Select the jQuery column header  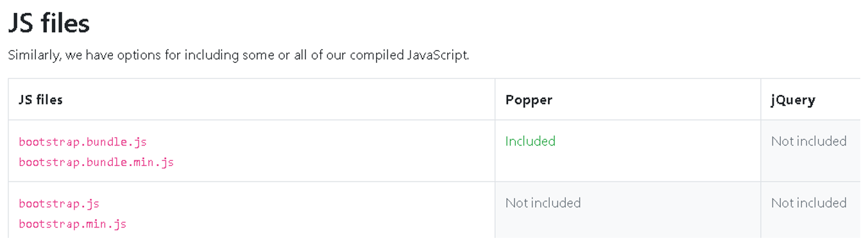click(793, 99)
